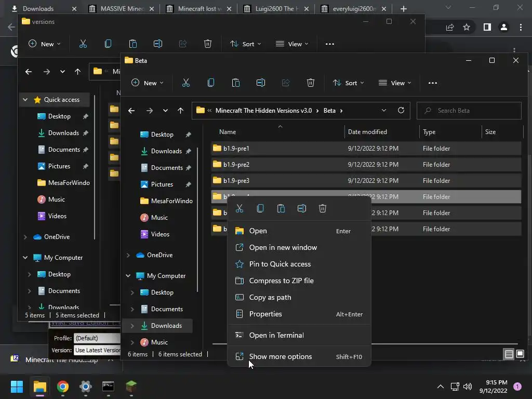Click Delete icon in the context menu
The image size is (532, 399).
click(322, 208)
